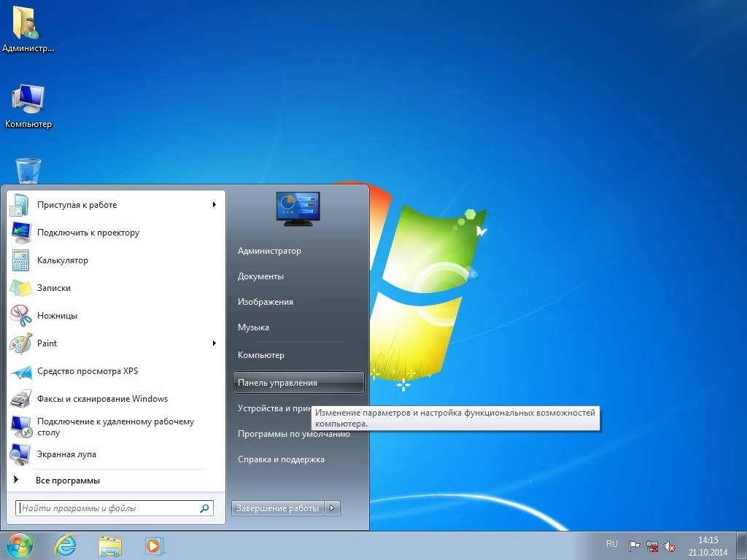Screen dimensions: 747x560
Task: Launch Windows Fax and Scan icon
Action: click(21, 399)
